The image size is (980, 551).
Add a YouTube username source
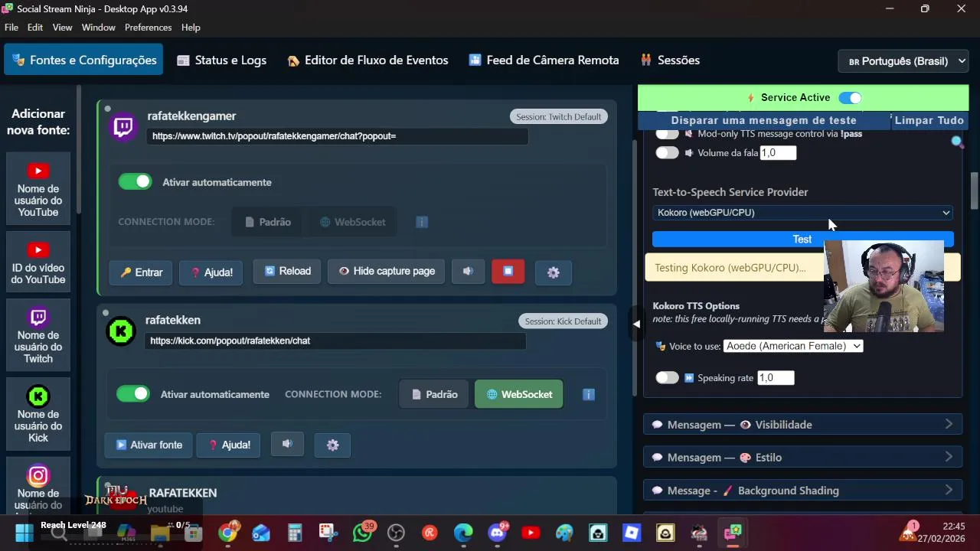(x=38, y=189)
